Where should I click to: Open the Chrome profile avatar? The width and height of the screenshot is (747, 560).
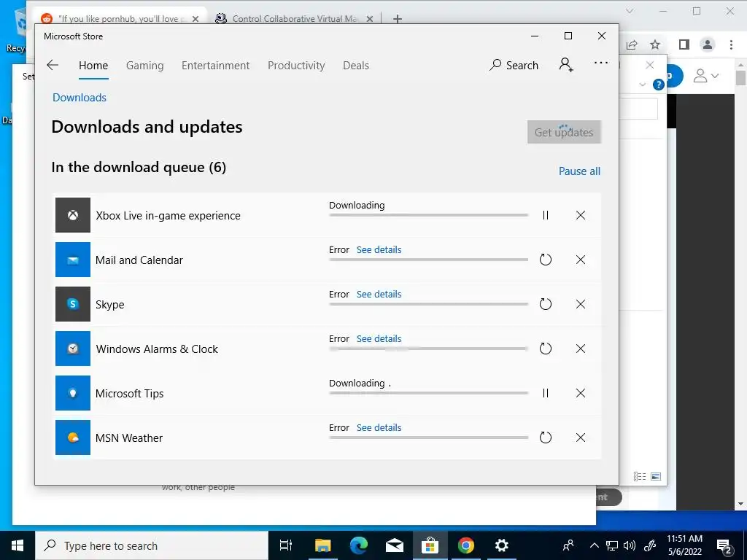pyautogui.click(x=708, y=44)
